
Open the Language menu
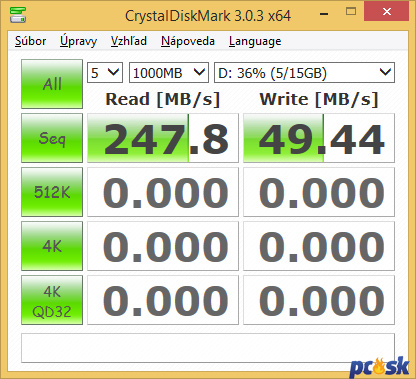point(255,41)
